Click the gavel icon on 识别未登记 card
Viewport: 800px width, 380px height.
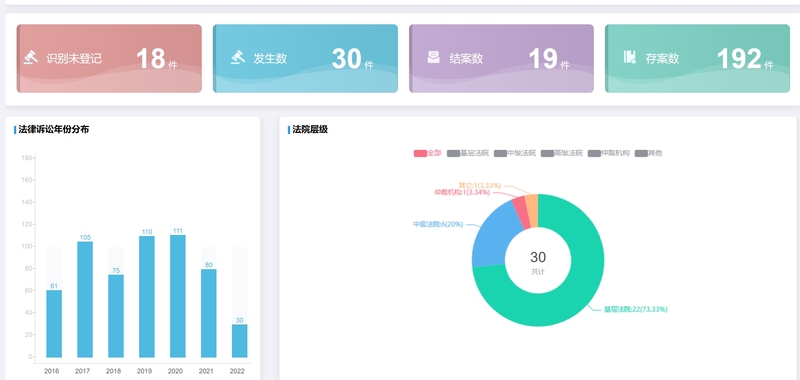point(31,58)
